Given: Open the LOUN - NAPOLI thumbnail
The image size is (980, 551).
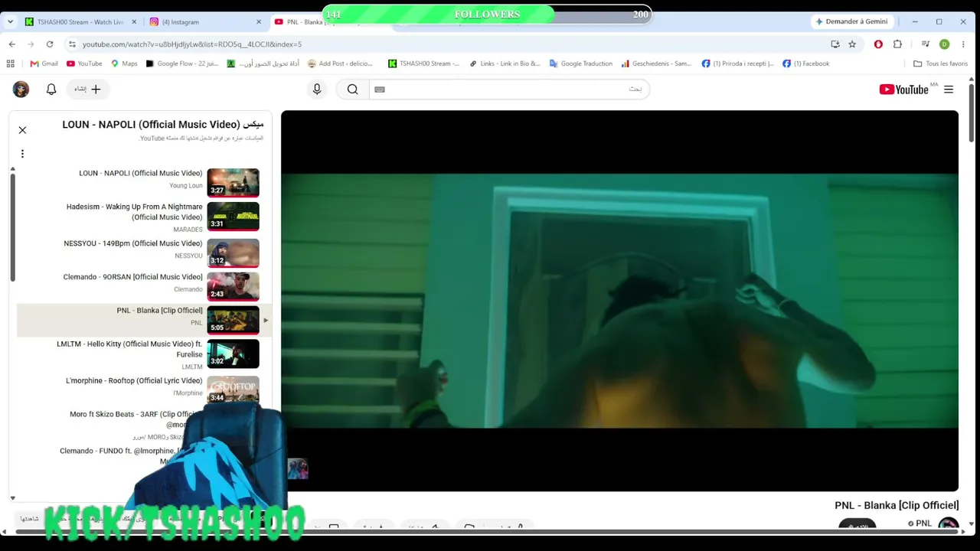Looking at the screenshot, I should coord(233,183).
